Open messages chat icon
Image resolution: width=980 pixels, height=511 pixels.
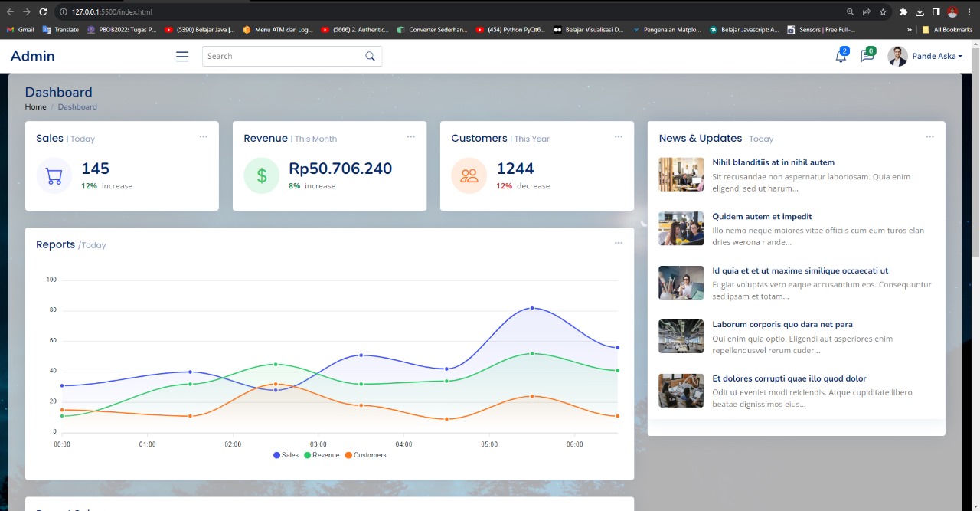867,56
